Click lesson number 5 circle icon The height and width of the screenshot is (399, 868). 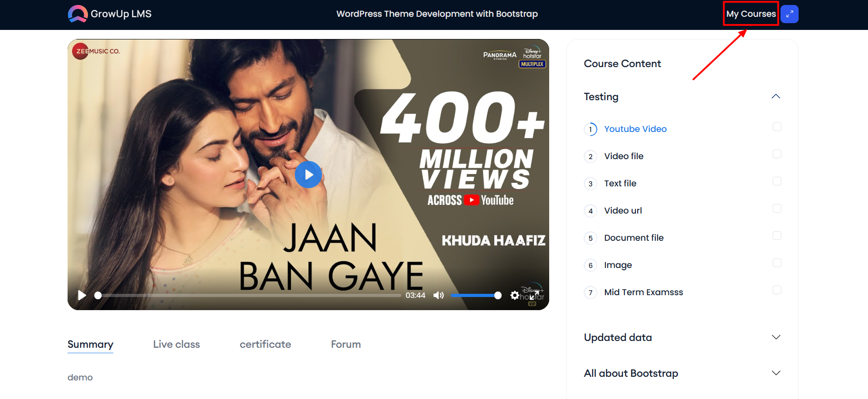tap(590, 238)
